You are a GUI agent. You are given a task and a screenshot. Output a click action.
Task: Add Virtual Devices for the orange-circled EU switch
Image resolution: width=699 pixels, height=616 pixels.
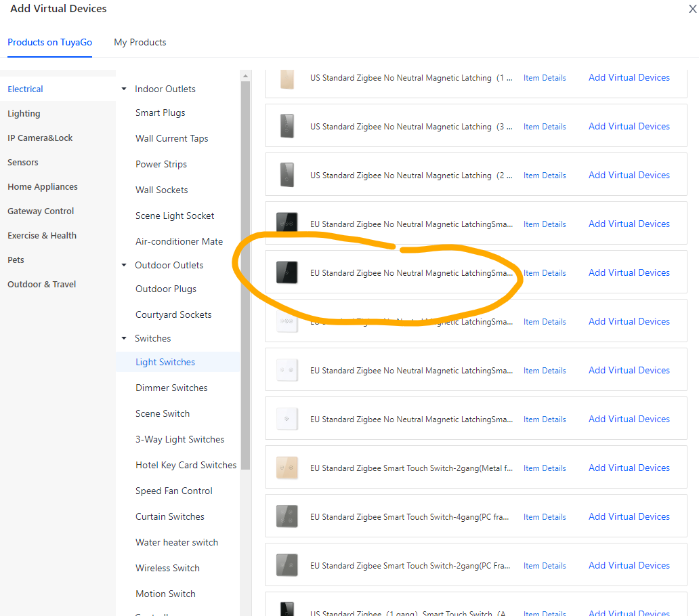tap(629, 272)
